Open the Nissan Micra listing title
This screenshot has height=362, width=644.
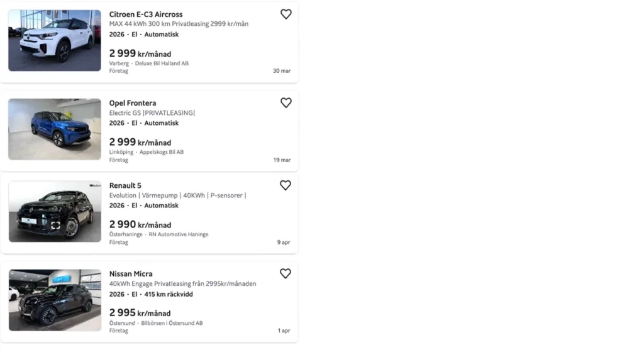[x=131, y=274]
